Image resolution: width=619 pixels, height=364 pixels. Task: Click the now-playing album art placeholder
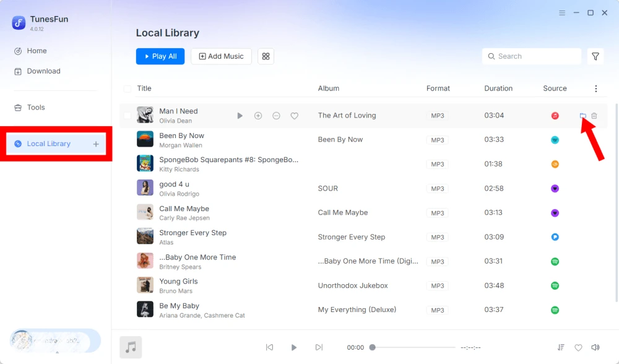(131, 347)
